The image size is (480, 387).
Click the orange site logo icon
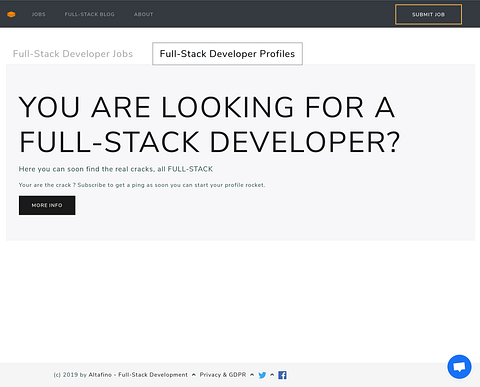point(11,14)
